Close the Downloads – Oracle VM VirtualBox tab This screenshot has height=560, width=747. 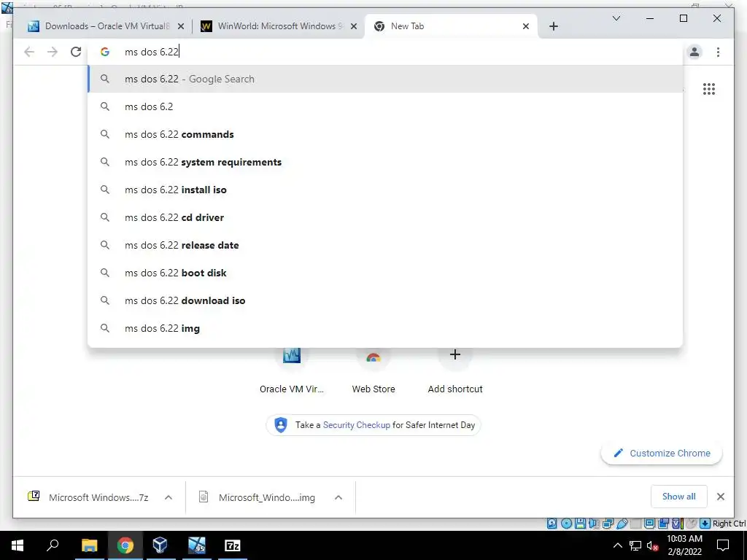181,27
